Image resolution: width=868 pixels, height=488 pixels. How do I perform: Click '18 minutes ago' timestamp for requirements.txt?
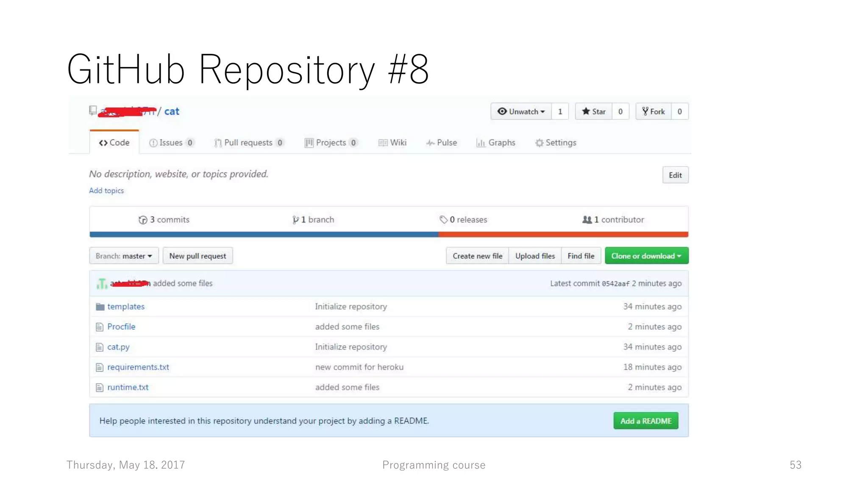[x=652, y=367]
